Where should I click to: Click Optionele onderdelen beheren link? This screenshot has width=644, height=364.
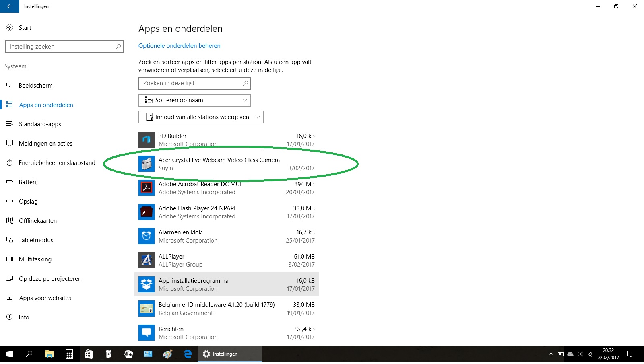[x=180, y=46]
